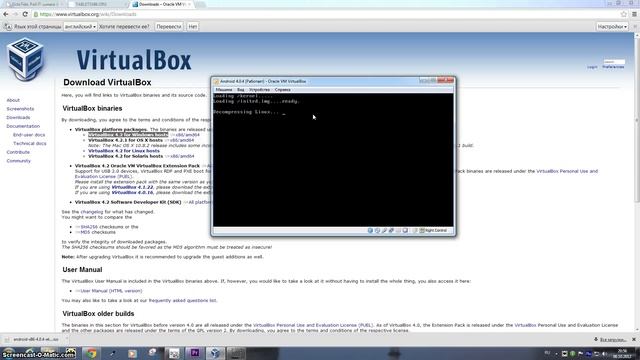
Task: Open the End-user docs sidebar link
Action: click(29, 135)
